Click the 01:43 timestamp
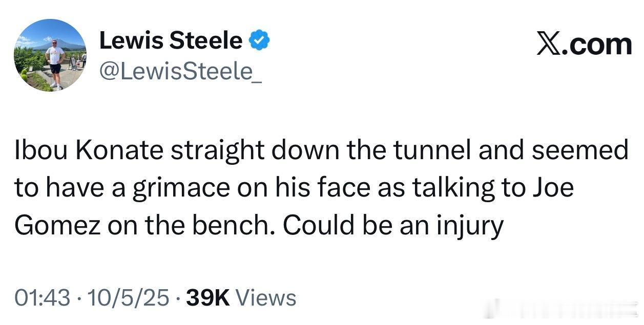This screenshot has width=644, height=325. click(42, 298)
